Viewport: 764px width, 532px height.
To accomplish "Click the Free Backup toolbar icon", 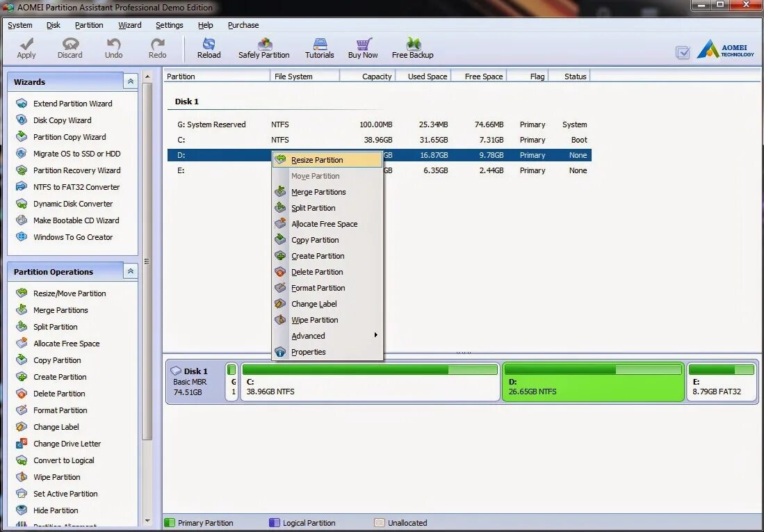I will tap(413, 44).
